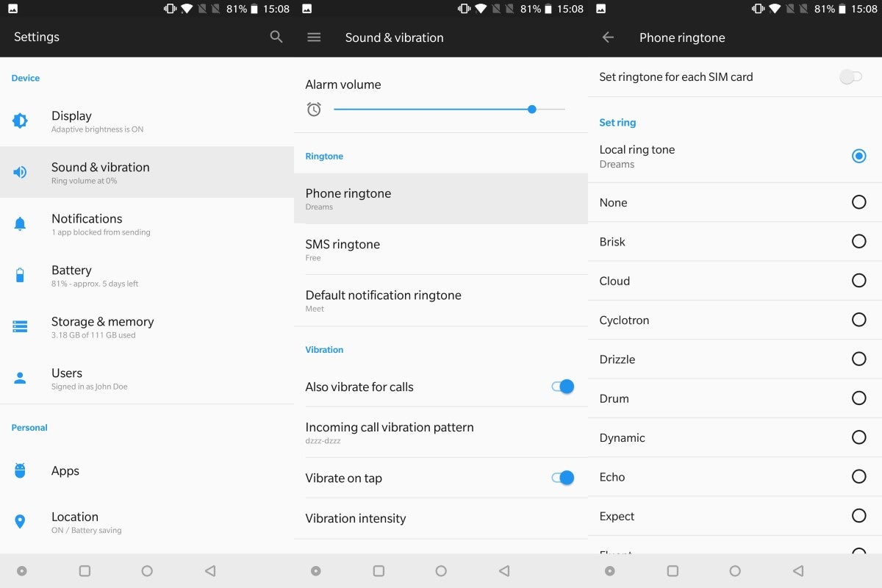The image size is (882, 588).
Task: Open Storage & memory settings
Action: tap(147, 326)
